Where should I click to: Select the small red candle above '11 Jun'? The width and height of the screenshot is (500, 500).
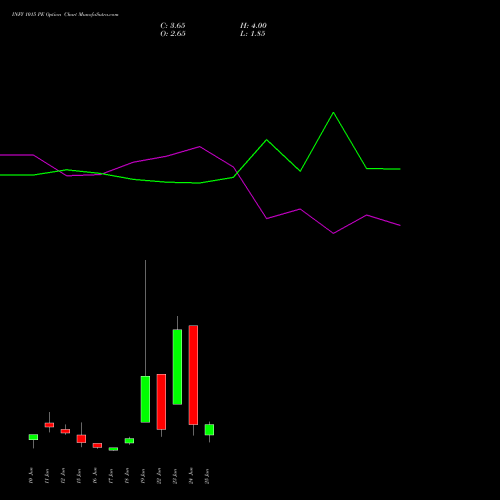click(x=49, y=425)
